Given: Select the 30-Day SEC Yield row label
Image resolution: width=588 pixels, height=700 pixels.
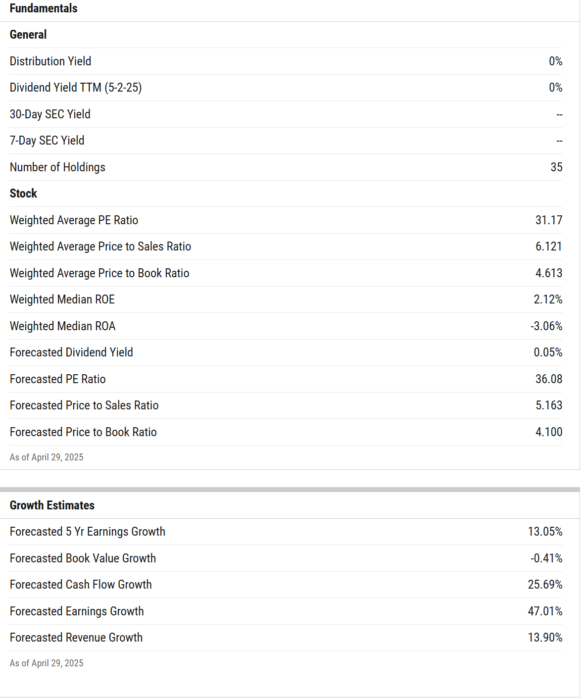Looking at the screenshot, I should tap(50, 114).
